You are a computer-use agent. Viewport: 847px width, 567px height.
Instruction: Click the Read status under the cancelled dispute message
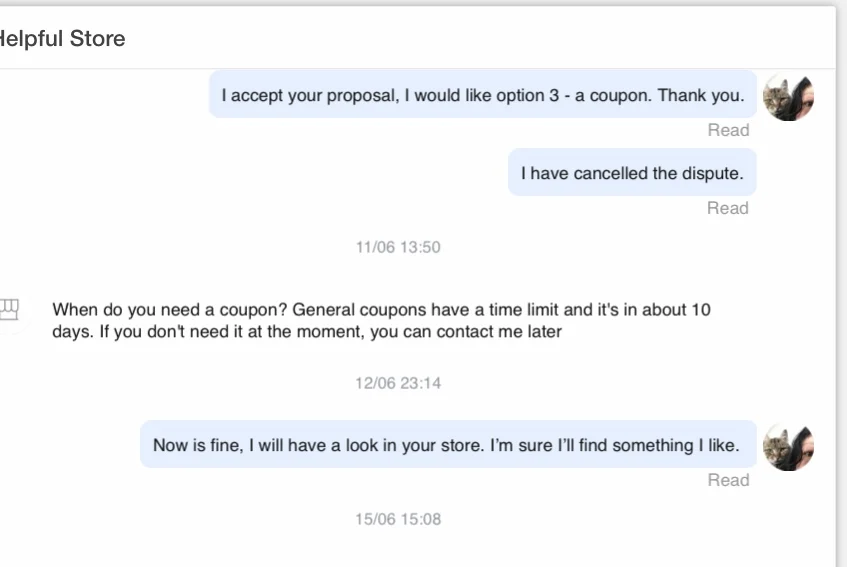point(728,208)
